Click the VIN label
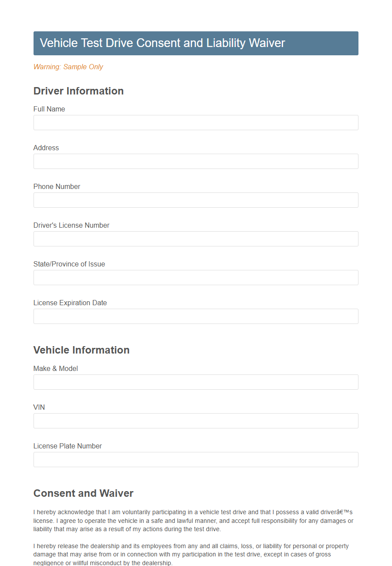 point(39,407)
